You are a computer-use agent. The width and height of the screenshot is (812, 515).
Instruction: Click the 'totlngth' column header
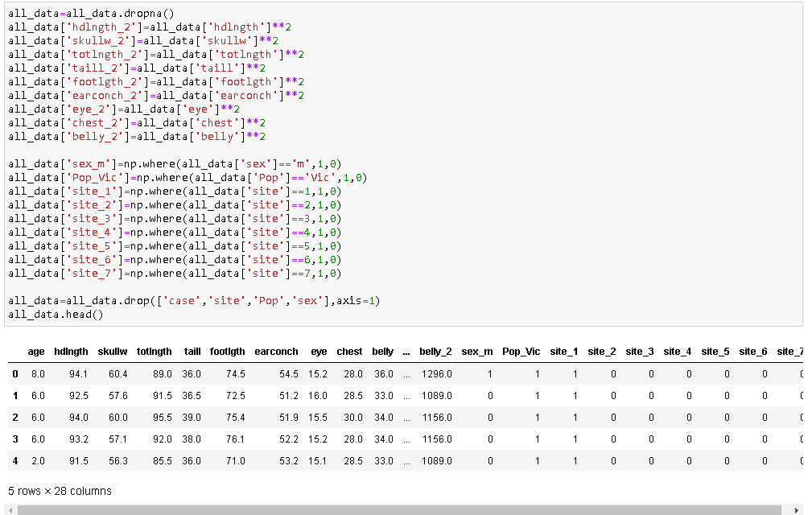(155, 352)
